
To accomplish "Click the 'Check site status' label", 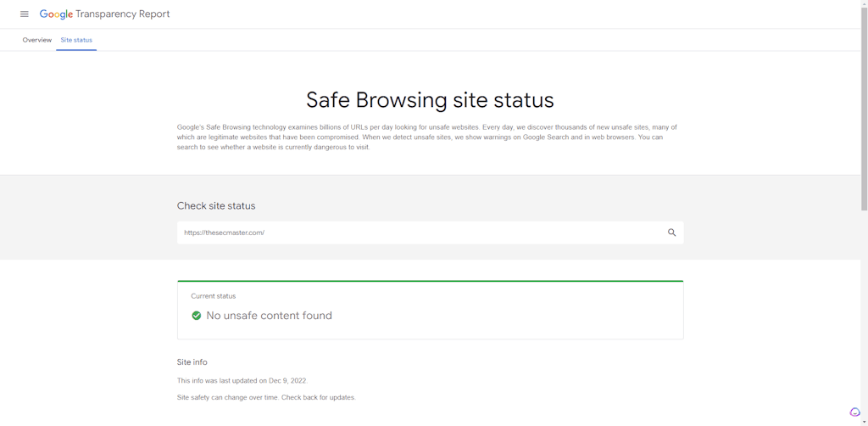I will (216, 206).
